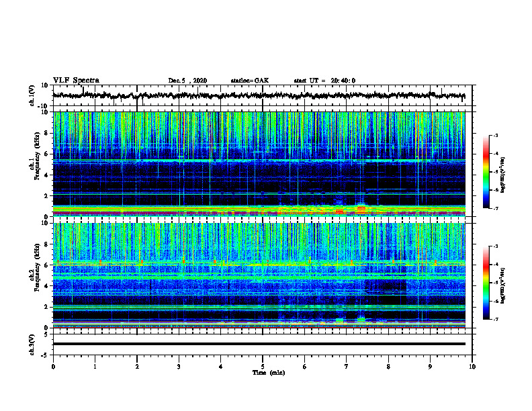The height and width of the screenshot is (411, 532).
Task: Click the time-axis tick label "1"
Action: pos(95,367)
